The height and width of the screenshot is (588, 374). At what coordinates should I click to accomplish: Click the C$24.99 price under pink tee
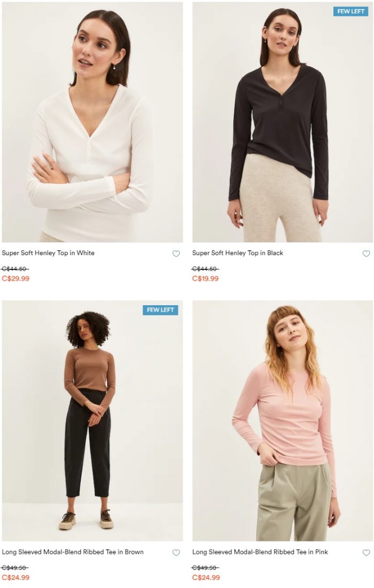pos(206,577)
